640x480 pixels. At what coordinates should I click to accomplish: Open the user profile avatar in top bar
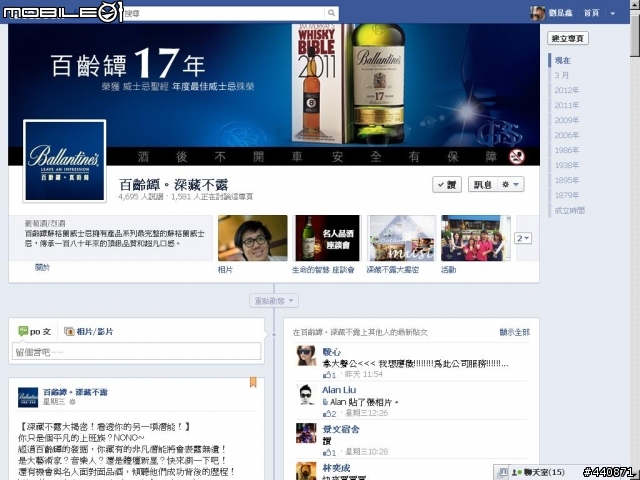[537, 13]
